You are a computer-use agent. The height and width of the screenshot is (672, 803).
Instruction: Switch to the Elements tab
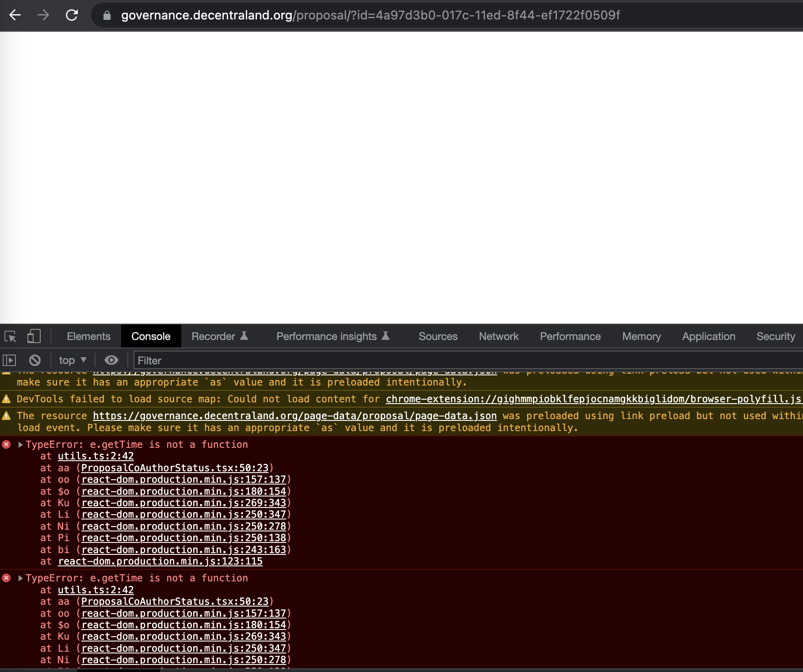tap(88, 336)
